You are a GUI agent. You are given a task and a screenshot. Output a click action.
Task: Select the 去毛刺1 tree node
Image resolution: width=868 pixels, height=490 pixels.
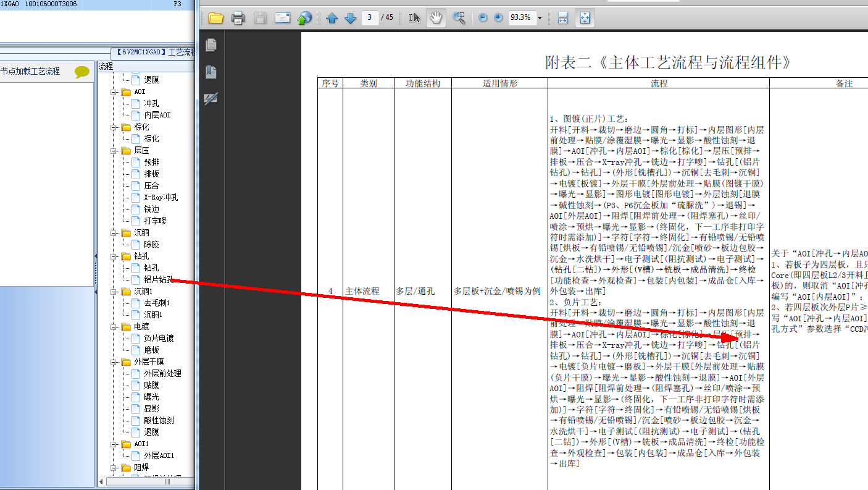pos(157,303)
